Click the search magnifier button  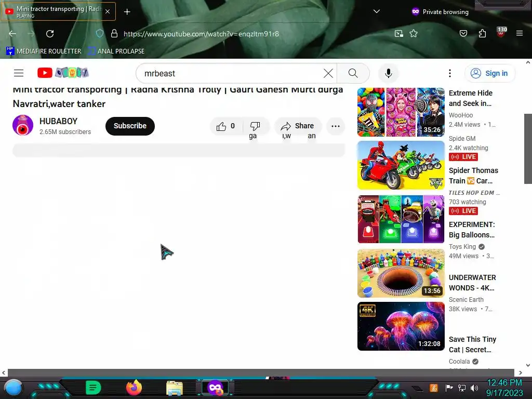353,73
